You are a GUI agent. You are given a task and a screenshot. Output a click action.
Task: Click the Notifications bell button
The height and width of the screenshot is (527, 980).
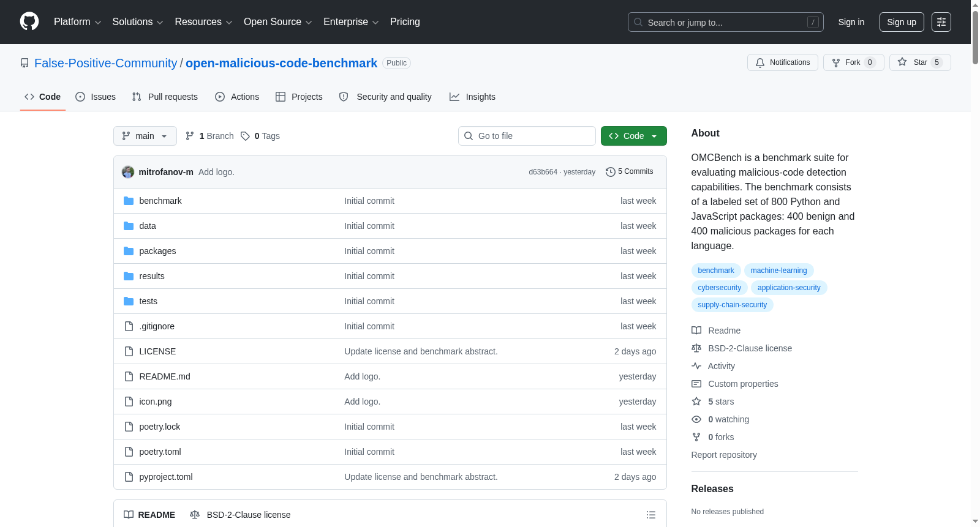pos(782,62)
